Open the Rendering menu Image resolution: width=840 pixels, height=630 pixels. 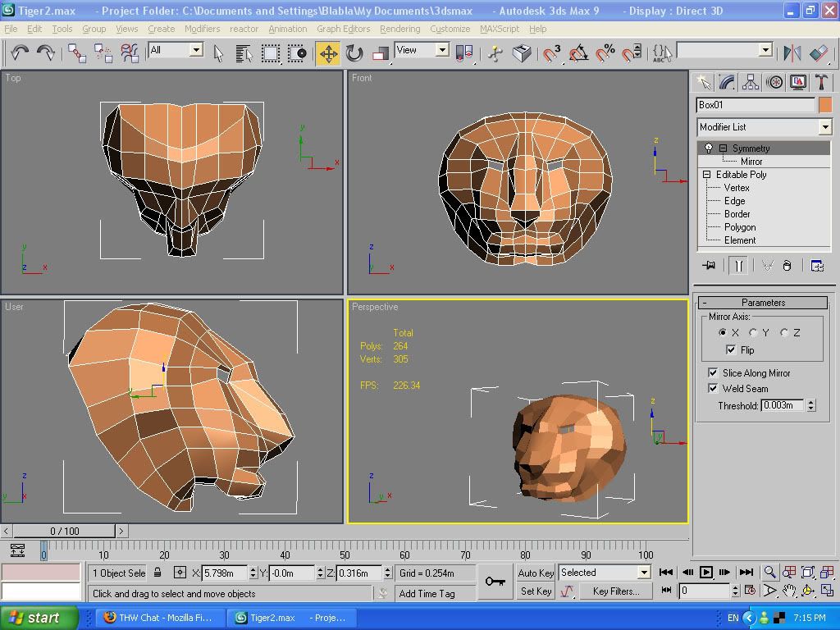[x=399, y=29]
